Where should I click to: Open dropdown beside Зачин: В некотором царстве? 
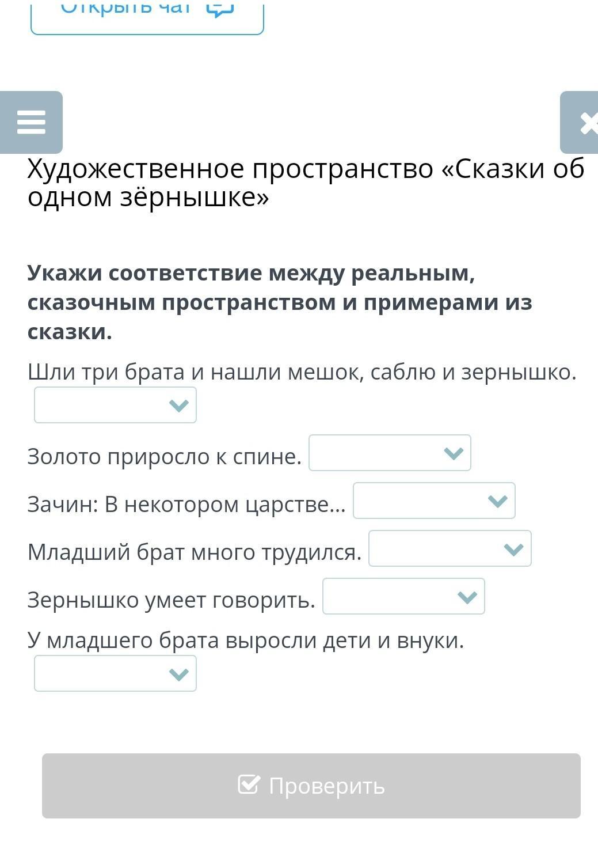(x=434, y=501)
